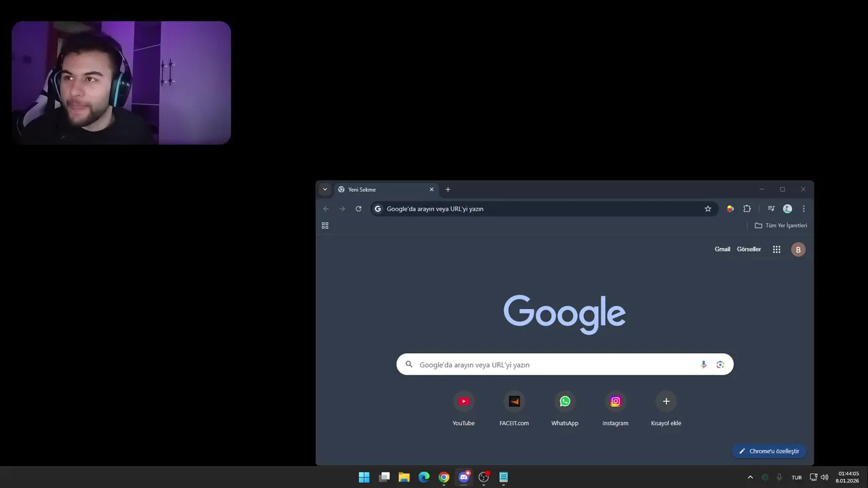868x488 pixels.
Task: Search by image with Lens icon
Action: click(x=720, y=365)
